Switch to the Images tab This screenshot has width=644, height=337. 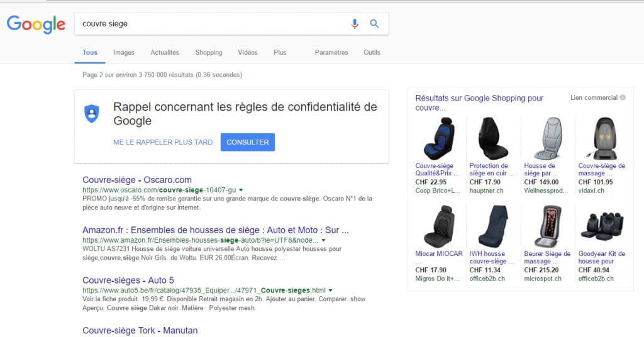[x=124, y=53]
